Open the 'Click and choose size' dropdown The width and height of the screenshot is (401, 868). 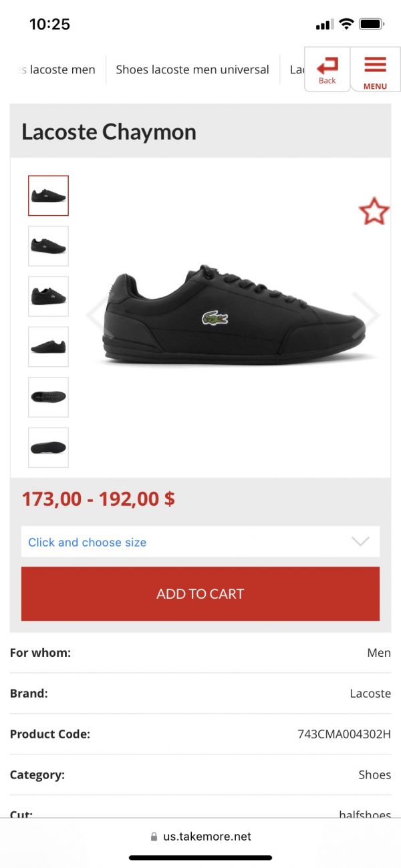coord(200,542)
